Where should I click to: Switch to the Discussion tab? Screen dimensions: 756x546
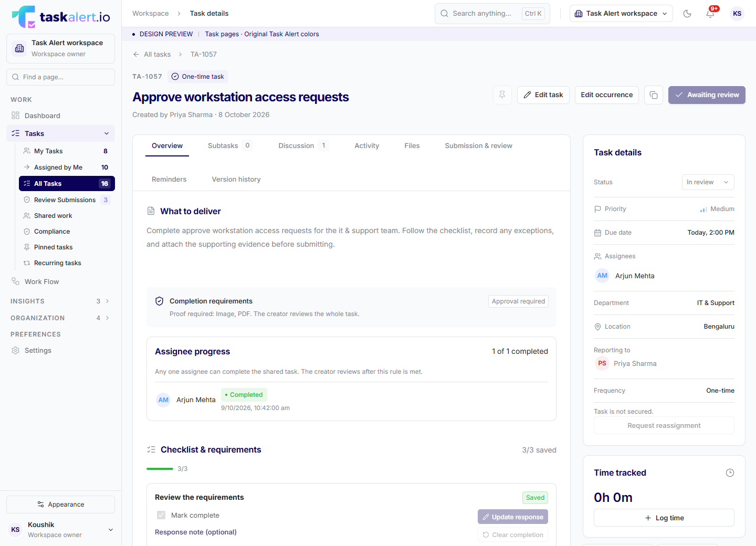click(303, 146)
